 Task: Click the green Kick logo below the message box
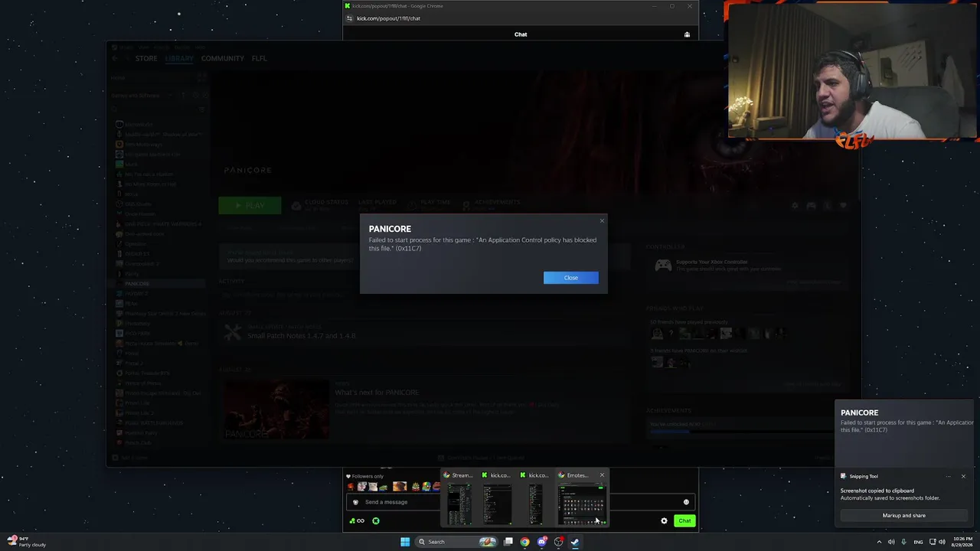coord(376,521)
